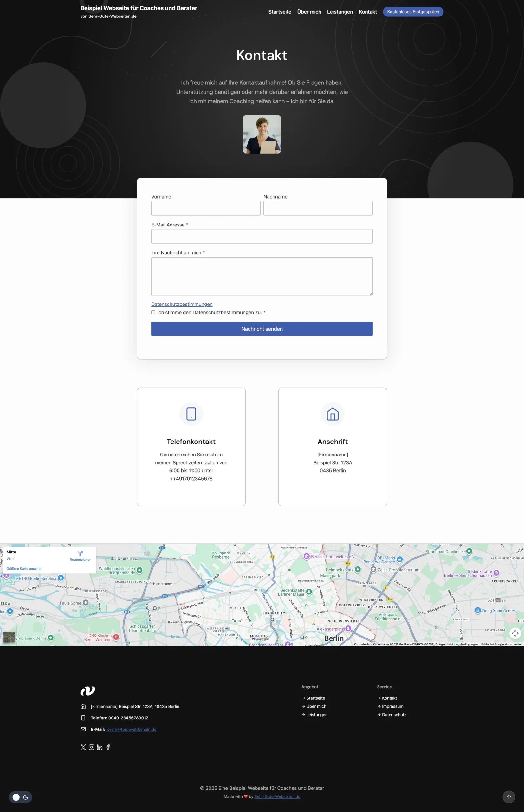Open the Facebook footer icon
524x812 pixels.
pyautogui.click(x=108, y=747)
